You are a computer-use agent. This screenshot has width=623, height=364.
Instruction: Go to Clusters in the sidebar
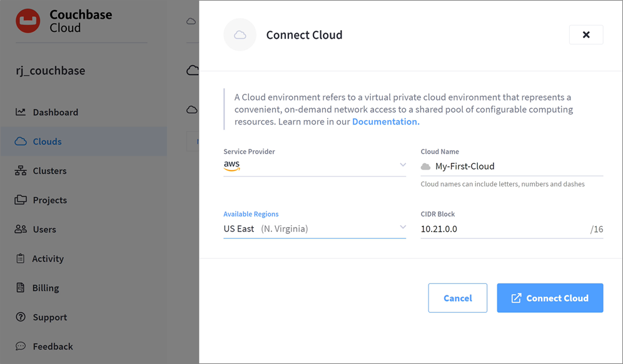click(49, 171)
